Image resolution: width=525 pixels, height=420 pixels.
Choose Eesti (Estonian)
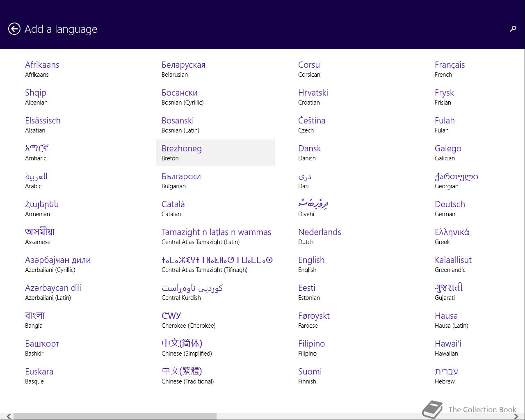pyautogui.click(x=352, y=292)
